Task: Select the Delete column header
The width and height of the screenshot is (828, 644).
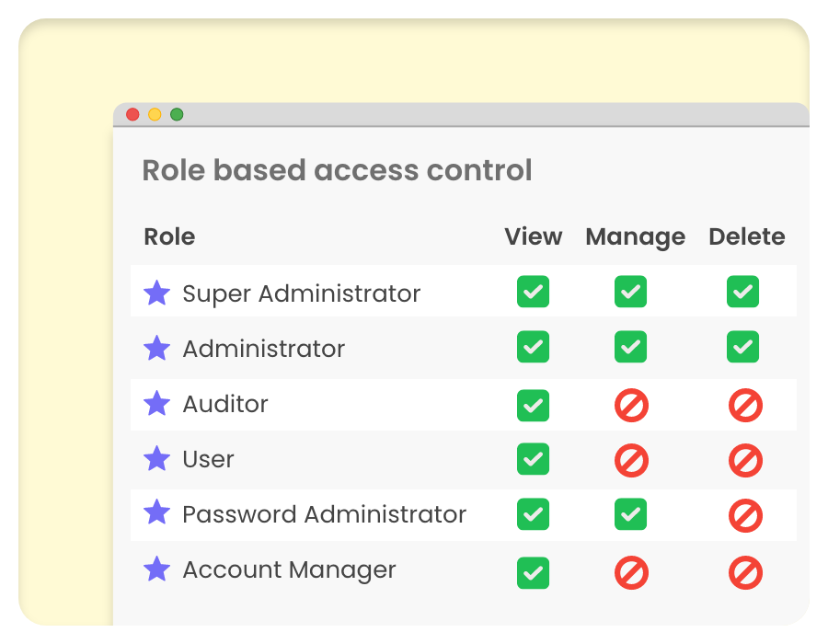Action: click(746, 236)
